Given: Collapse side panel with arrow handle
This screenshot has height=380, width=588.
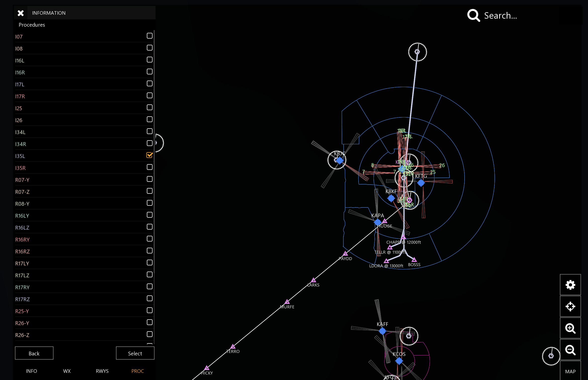Looking at the screenshot, I should tap(157, 143).
